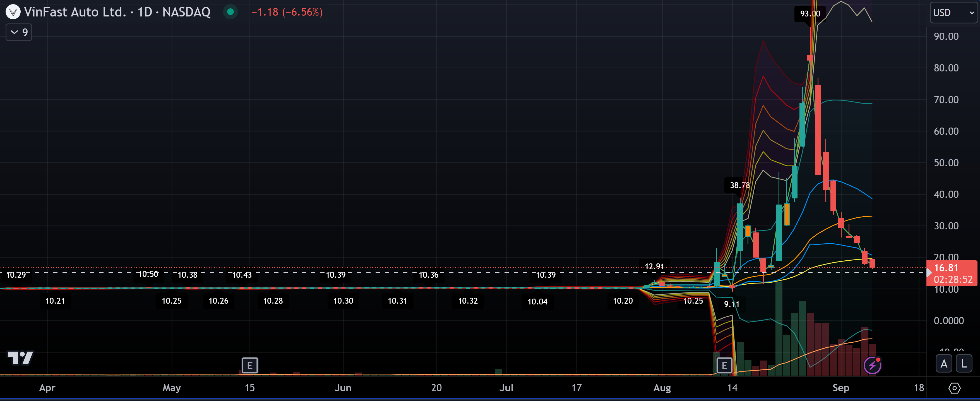Click the VinFast logo icon
980x401 pixels.
pyautogui.click(x=13, y=12)
